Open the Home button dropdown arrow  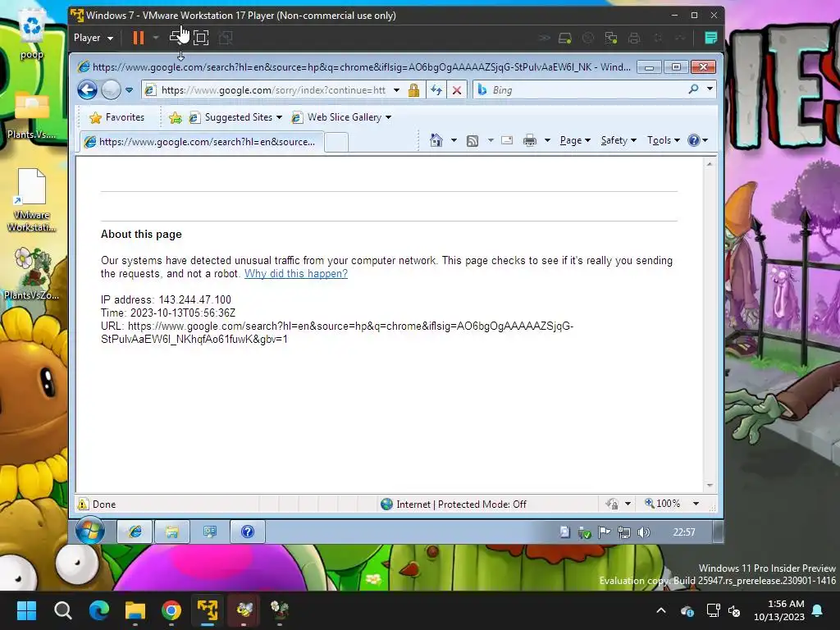(454, 140)
